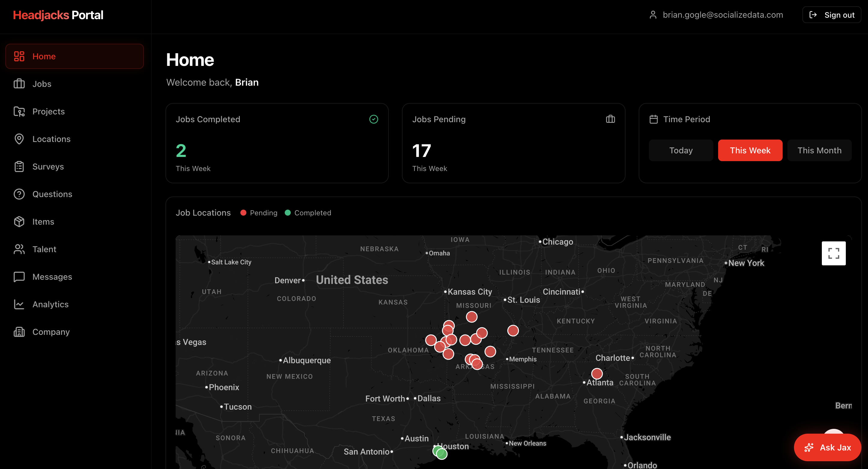
Task: Click the Jobs briefcase icon
Action: [19, 84]
